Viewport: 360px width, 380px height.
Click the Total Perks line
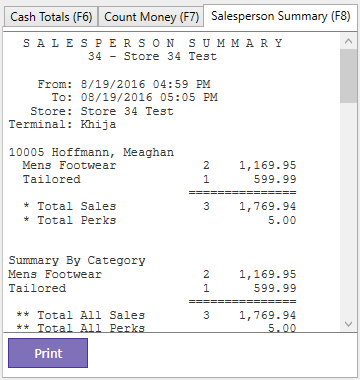159,220
